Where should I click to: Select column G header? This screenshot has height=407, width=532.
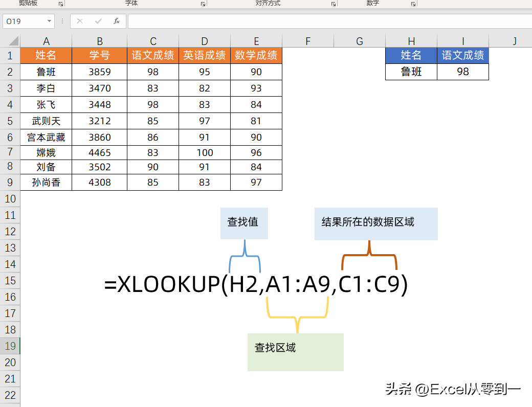(360, 41)
